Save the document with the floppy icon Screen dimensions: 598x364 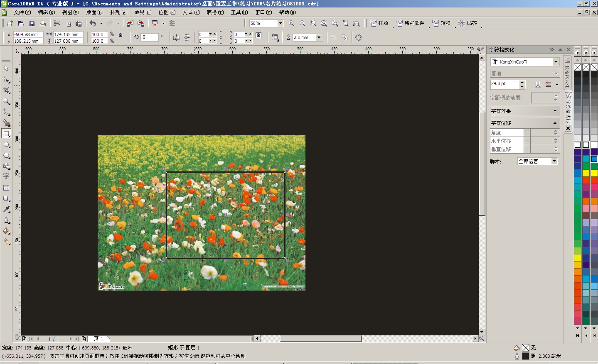[x=32, y=24]
